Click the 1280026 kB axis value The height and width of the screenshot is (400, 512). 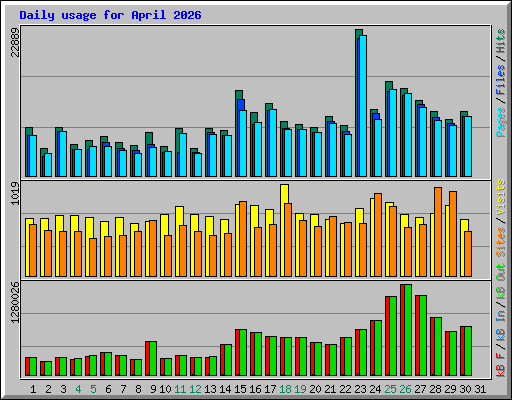15,302
